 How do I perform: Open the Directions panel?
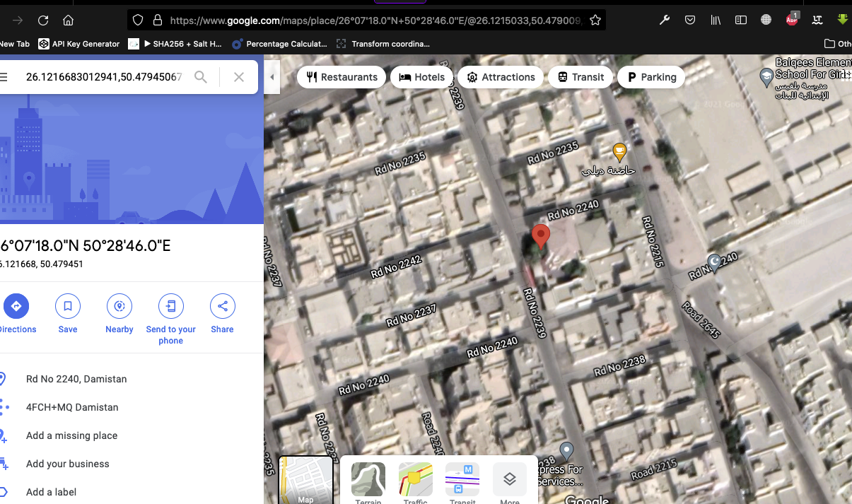(16, 306)
